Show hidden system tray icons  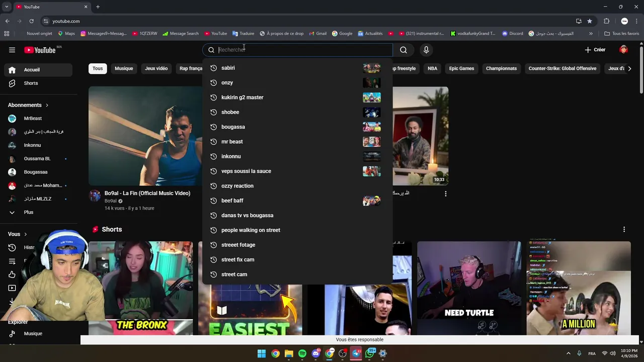[569, 353]
